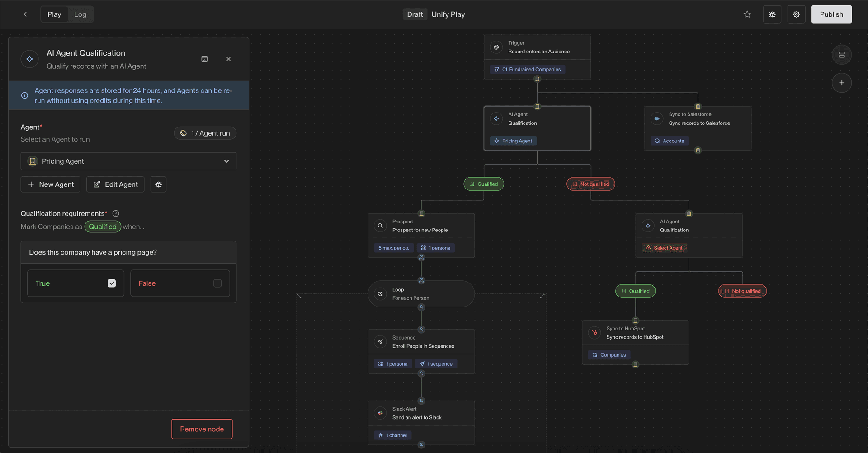Select the 01. Fundraised Companies audience chip
Image resolution: width=868 pixels, height=453 pixels.
point(527,69)
